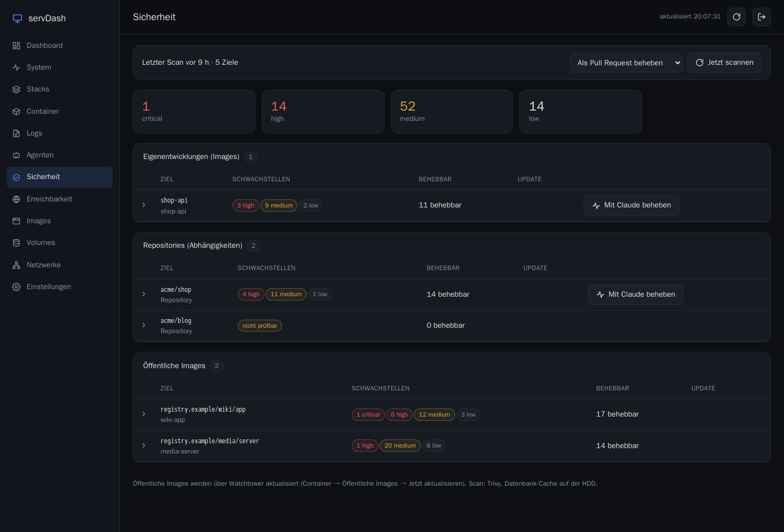Click the servDash monitor logo icon
This screenshot has height=532, width=784.
(17, 19)
